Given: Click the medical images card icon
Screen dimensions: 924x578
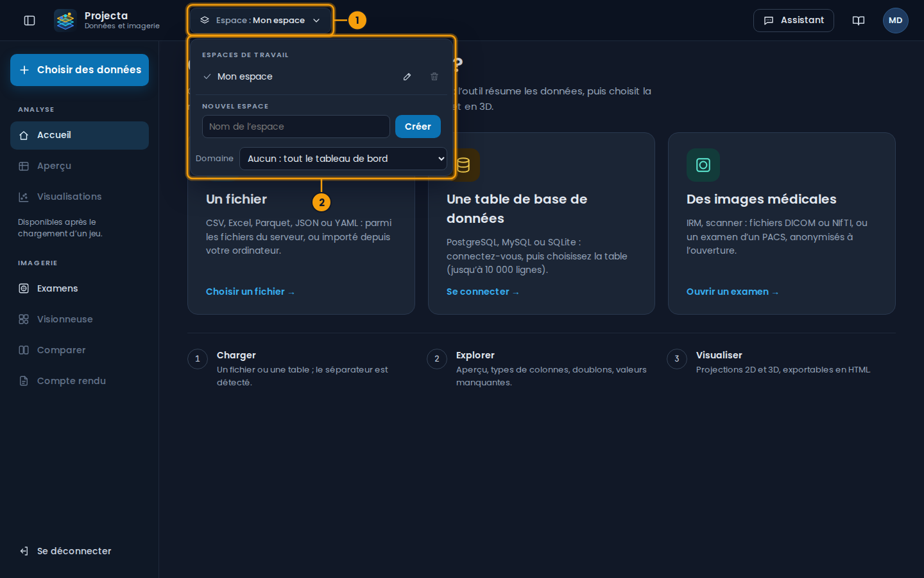Looking at the screenshot, I should [703, 165].
